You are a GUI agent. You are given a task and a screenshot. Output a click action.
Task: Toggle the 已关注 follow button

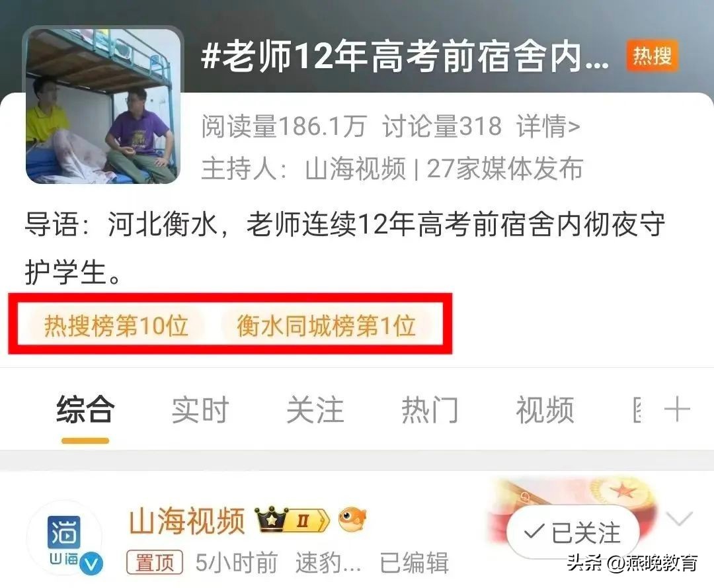pos(573,532)
